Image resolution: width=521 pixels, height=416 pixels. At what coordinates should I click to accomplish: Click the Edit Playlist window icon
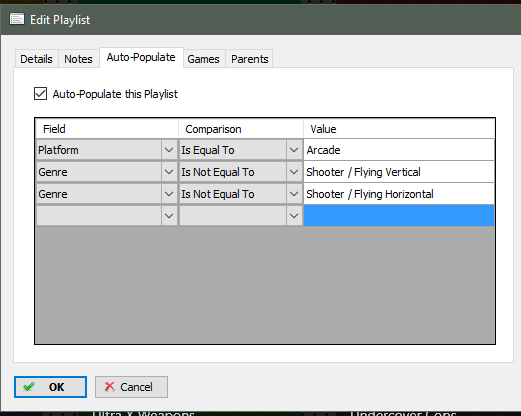tap(17, 19)
